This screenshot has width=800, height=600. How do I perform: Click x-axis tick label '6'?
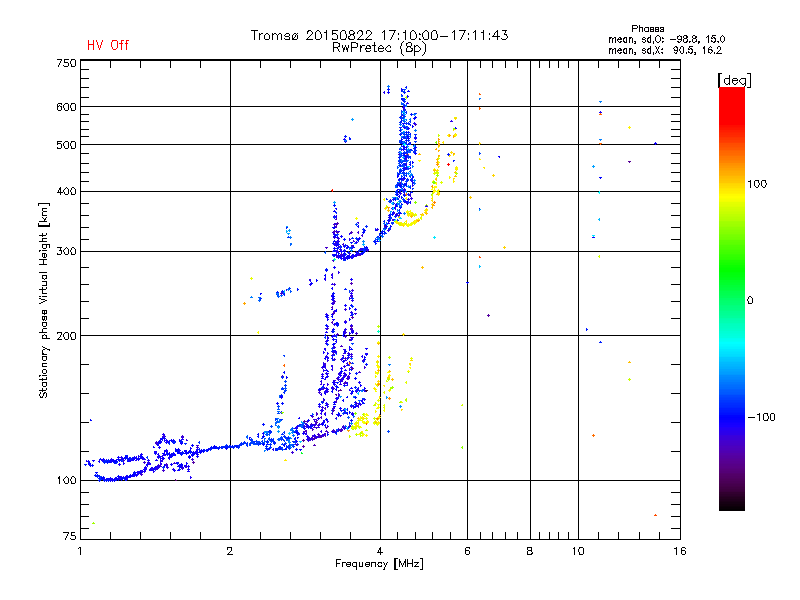click(x=467, y=551)
